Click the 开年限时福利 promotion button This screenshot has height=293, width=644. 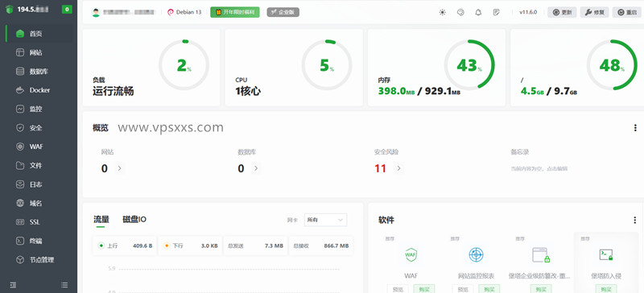235,12
